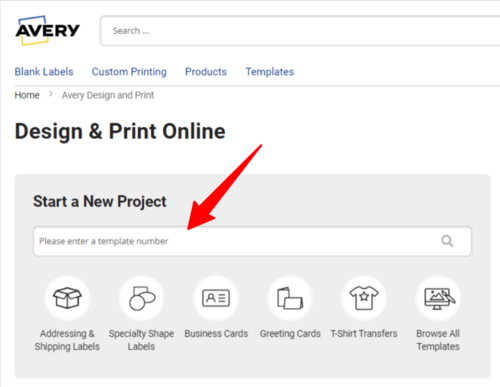Image resolution: width=500 pixels, height=387 pixels.
Task: Click the Specialty Shape Labels text
Action: tap(141, 340)
